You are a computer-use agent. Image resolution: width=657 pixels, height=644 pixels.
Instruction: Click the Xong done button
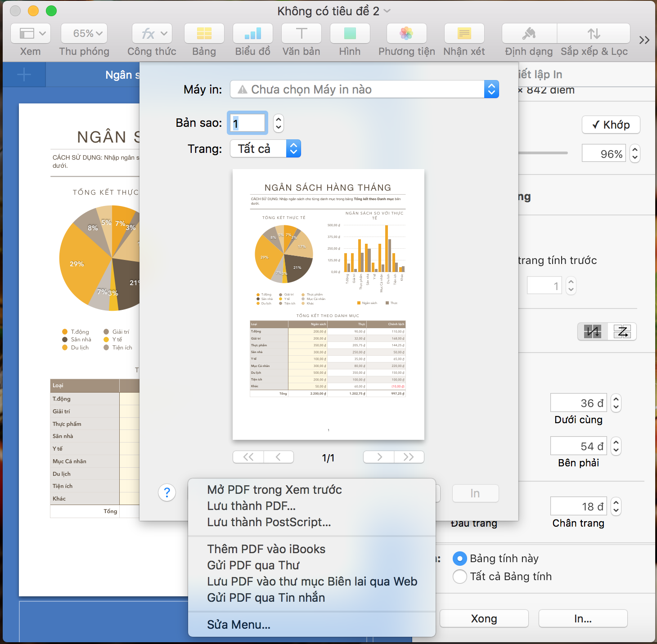tap(484, 618)
